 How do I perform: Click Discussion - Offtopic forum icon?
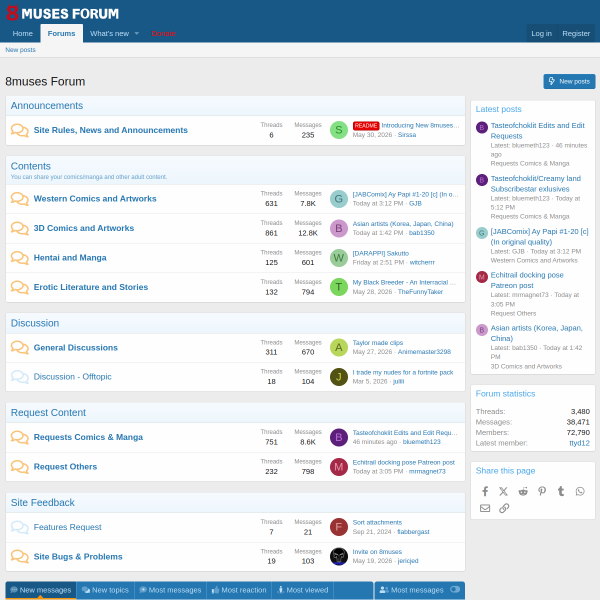pyautogui.click(x=20, y=377)
